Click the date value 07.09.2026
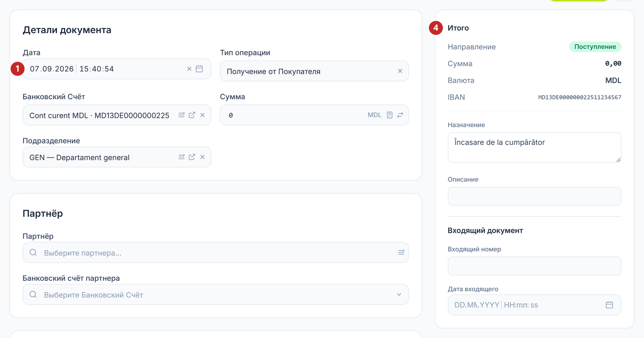Viewport: 644px width, 338px height. pos(52,69)
